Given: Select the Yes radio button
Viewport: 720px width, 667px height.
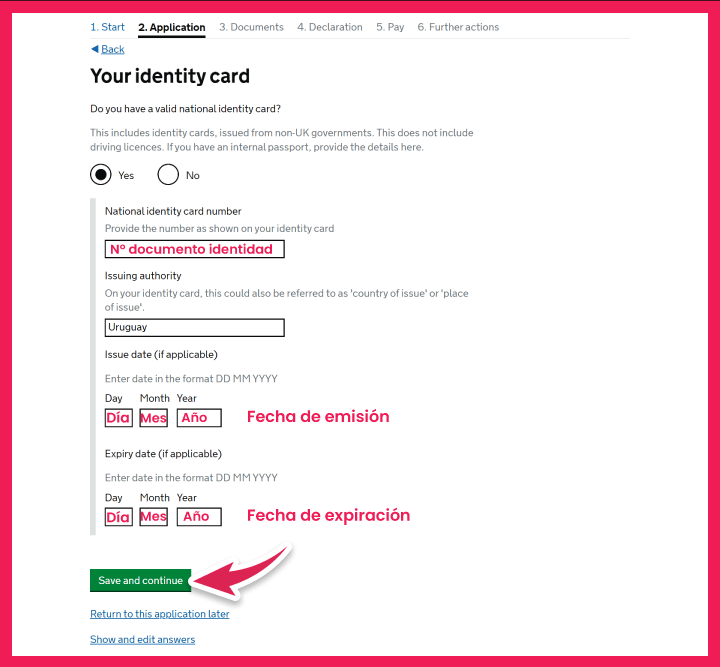Looking at the screenshot, I should coord(101,175).
